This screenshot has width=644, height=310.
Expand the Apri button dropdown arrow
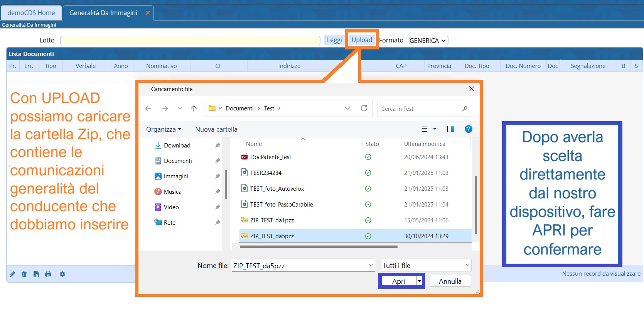[419, 281]
